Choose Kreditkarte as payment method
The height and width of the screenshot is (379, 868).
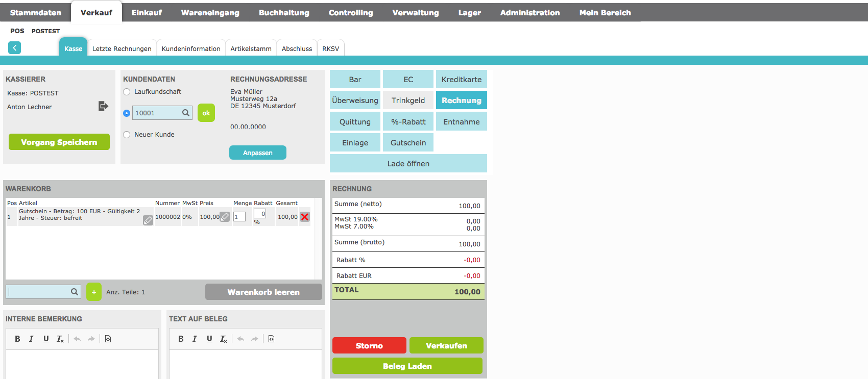461,80
